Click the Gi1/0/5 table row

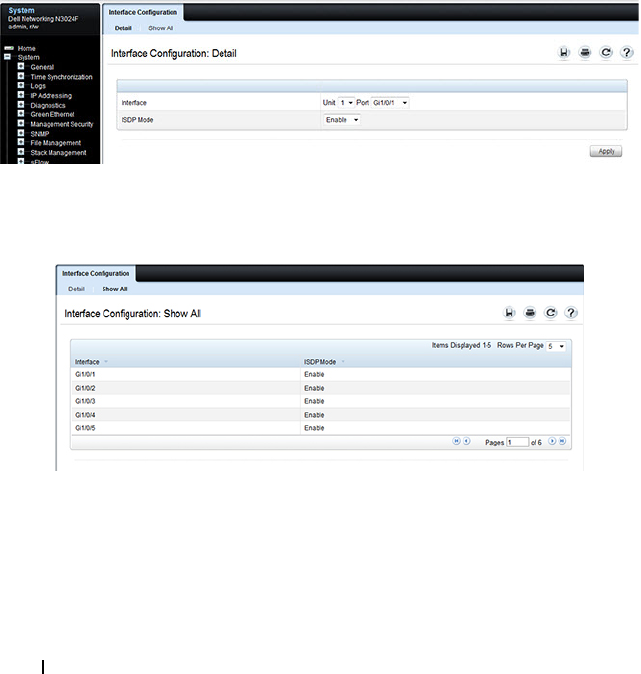[x=321, y=428]
